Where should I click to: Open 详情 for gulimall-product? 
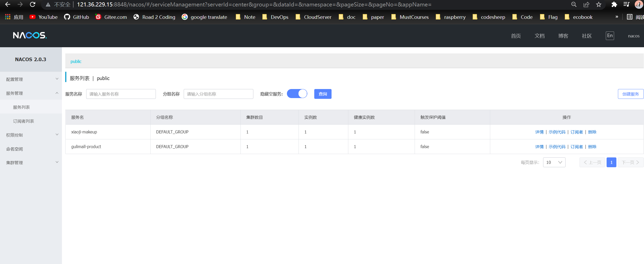(540, 147)
